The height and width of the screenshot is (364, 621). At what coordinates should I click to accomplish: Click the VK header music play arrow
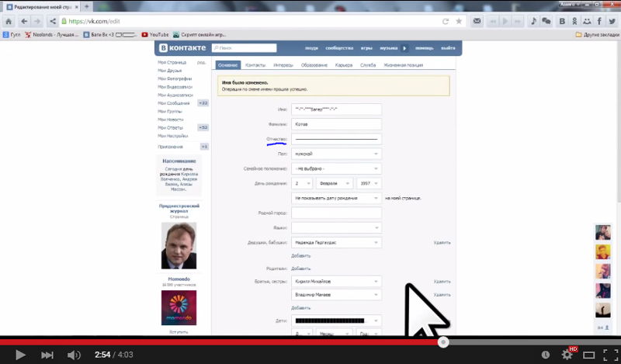(x=404, y=48)
